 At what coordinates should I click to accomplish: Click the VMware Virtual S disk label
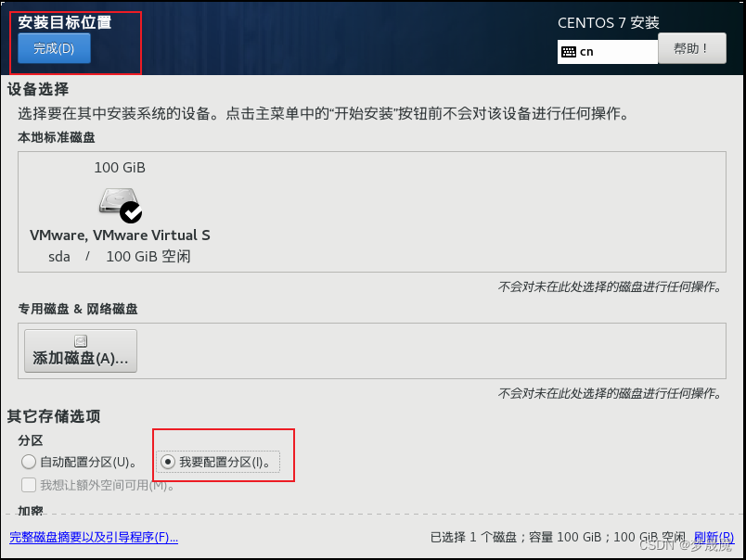[120, 235]
